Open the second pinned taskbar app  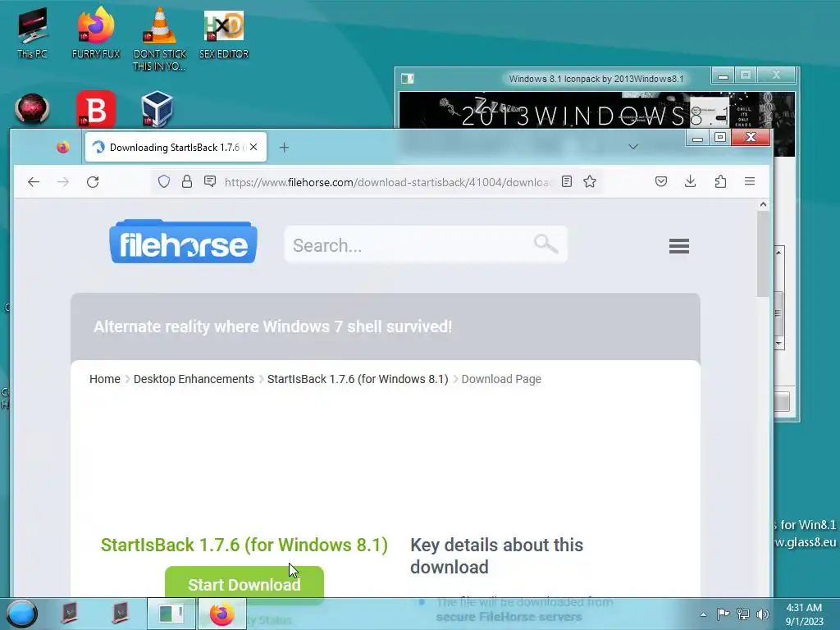coord(121,614)
